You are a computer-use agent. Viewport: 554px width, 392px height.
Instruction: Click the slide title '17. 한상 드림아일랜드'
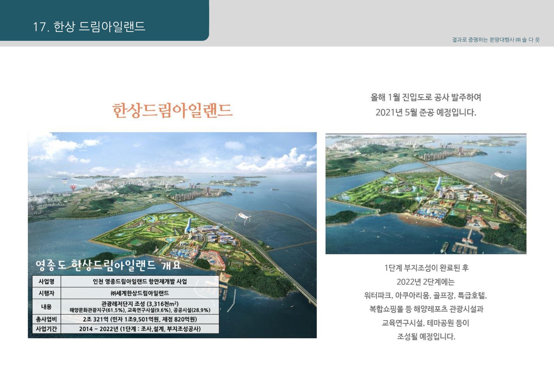click(89, 27)
